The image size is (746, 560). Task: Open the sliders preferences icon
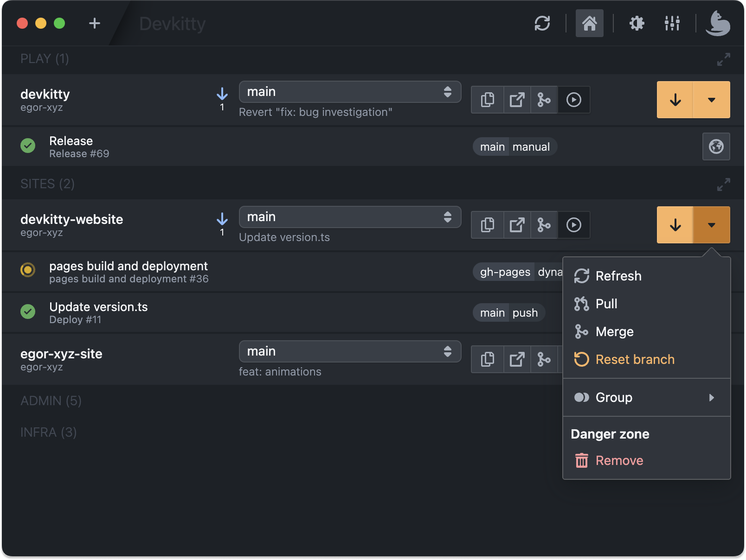click(672, 23)
